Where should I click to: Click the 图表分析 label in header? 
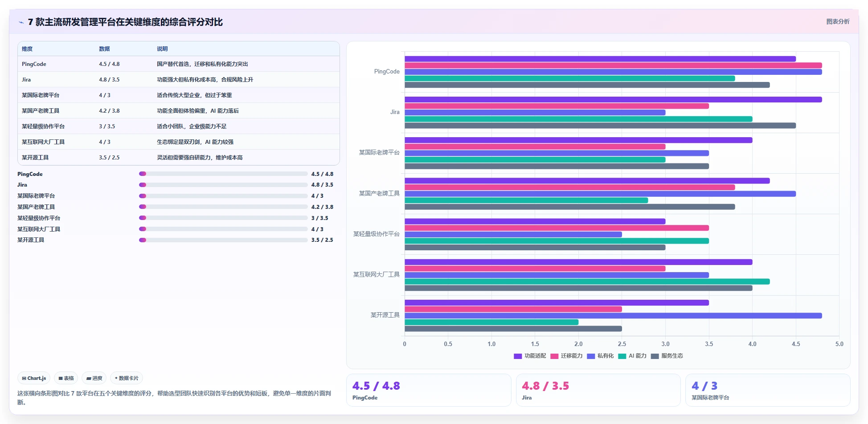[x=838, y=21]
